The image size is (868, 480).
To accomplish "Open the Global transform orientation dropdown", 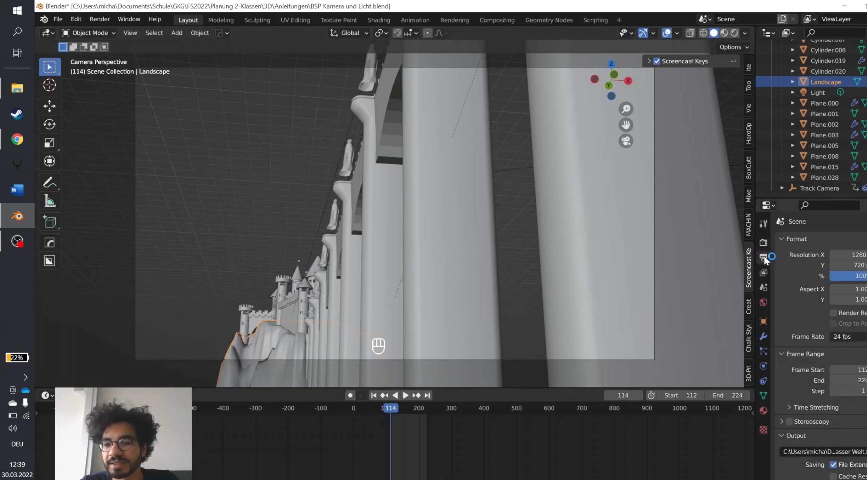I will 349,33.
